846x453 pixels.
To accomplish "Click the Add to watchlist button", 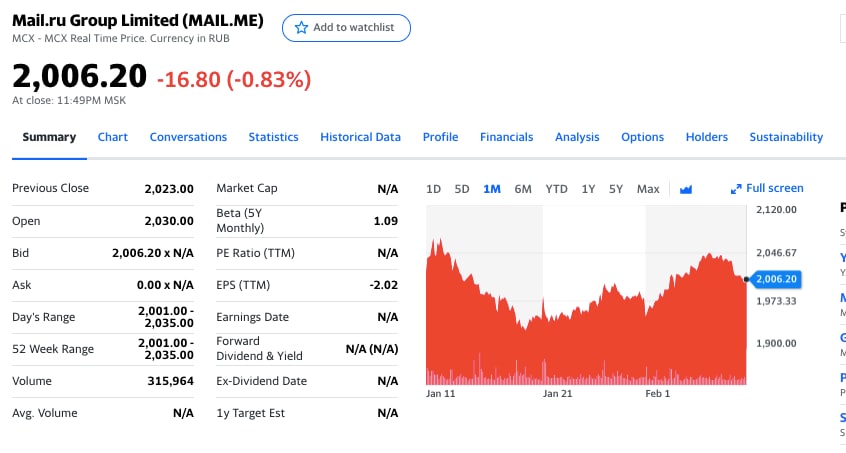I will point(346,28).
